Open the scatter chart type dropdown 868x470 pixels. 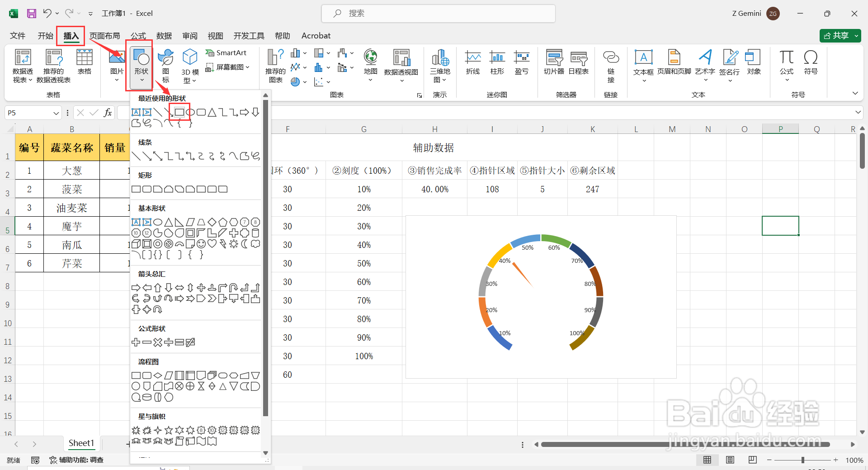(x=322, y=82)
